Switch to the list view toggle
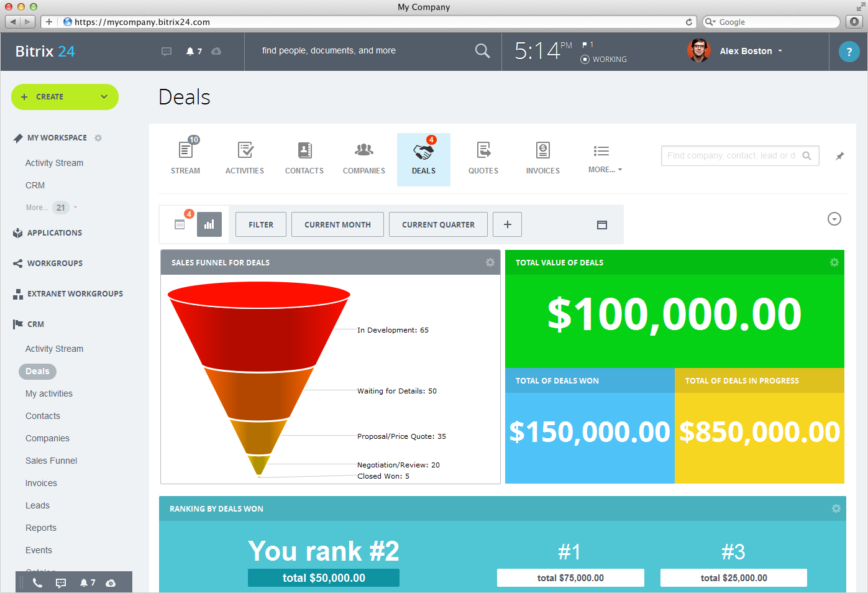This screenshot has width=868, height=593. coord(180,224)
